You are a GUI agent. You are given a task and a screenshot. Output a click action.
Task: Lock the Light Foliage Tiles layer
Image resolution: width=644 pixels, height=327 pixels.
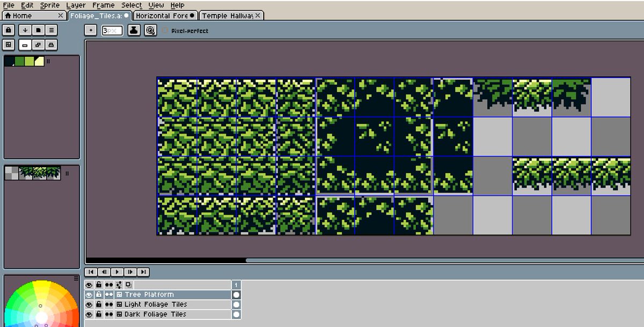point(99,304)
